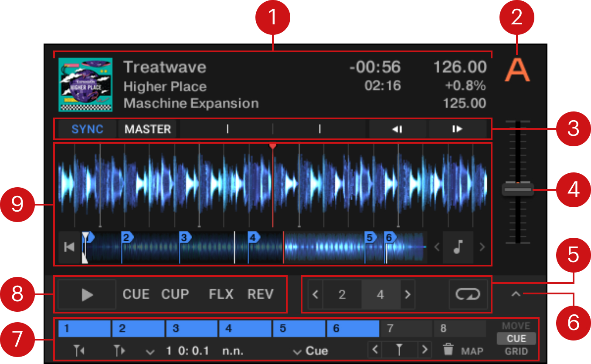591x364 pixels.
Task: Delete the cue point with the trash icon
Action: click(x=448, y=350)
